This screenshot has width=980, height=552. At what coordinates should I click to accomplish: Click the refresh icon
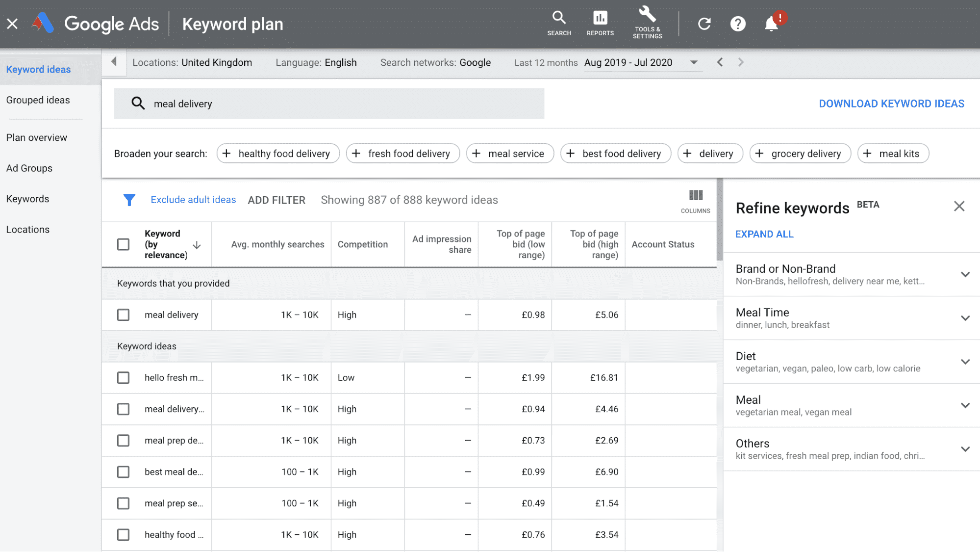704,23
